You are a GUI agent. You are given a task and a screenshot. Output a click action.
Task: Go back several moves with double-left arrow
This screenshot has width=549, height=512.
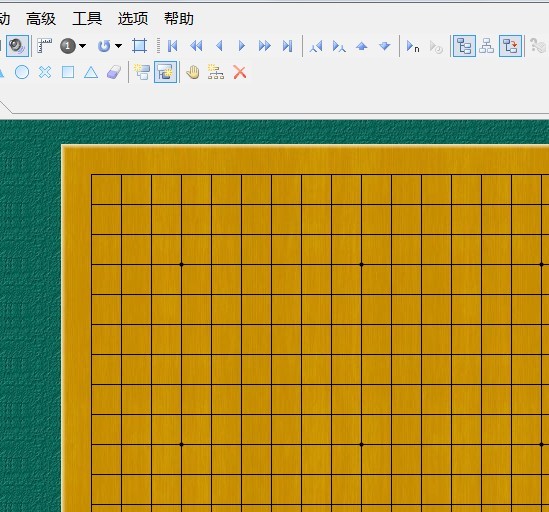click(196, 46)
